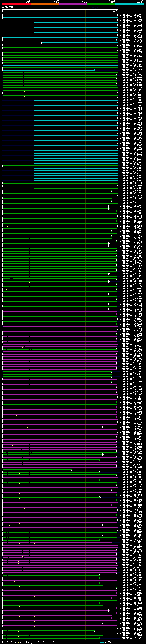Click the red identity legend segment
This screenshot has width=146, height=644.
pos(16,4)
